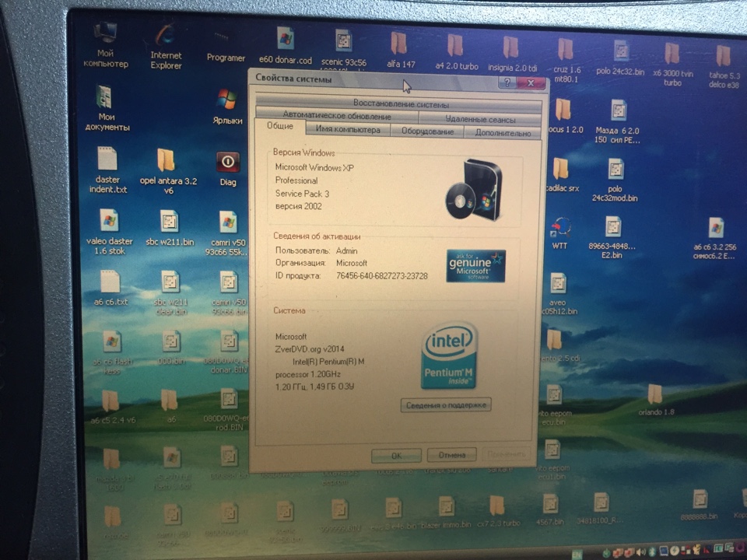
Task: Open the cruz 1.6 mt80.1 folder
Action: [566, 50]
